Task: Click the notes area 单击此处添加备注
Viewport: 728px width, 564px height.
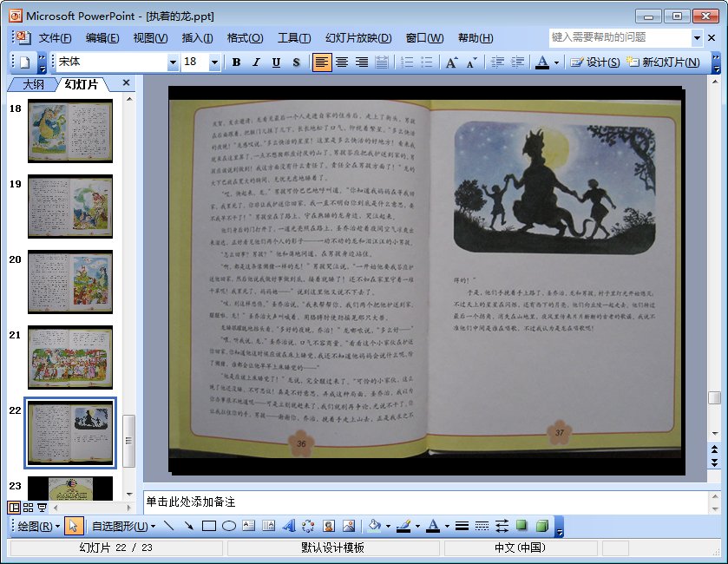Action: pos(425,502)
